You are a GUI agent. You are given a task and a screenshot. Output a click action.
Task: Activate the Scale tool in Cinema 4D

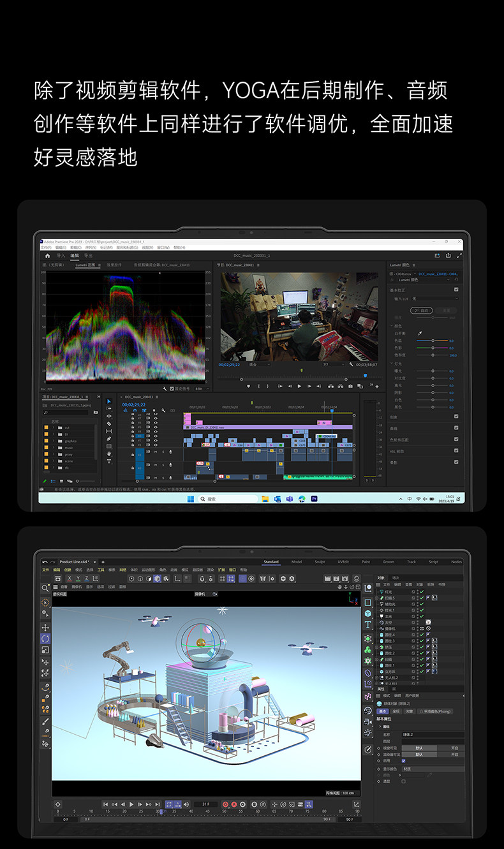(x=45, y=649)
